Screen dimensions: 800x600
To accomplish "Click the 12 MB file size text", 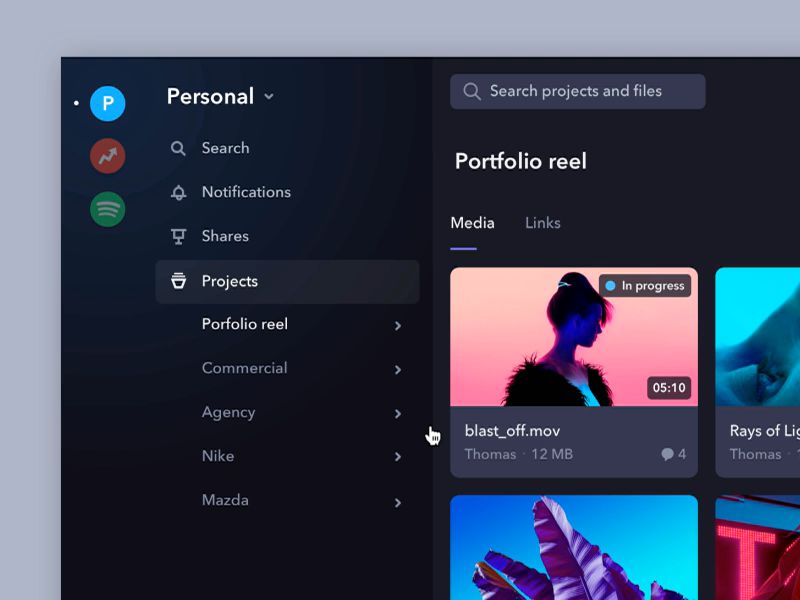I will click(552, 454).
